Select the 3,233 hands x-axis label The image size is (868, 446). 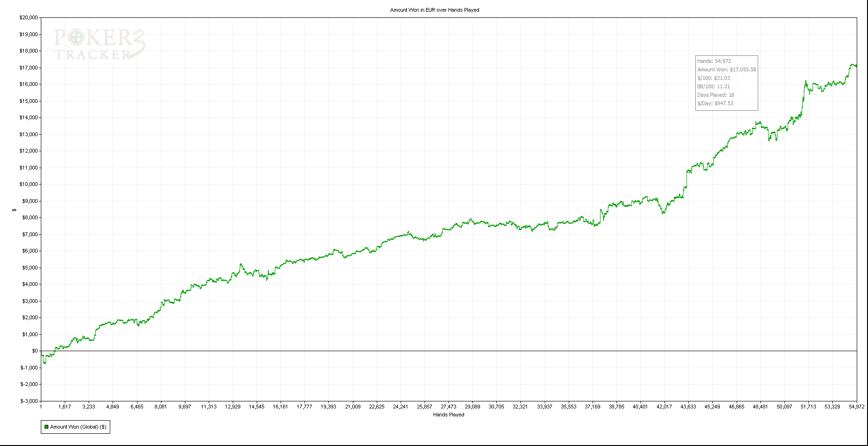[89, 407]
